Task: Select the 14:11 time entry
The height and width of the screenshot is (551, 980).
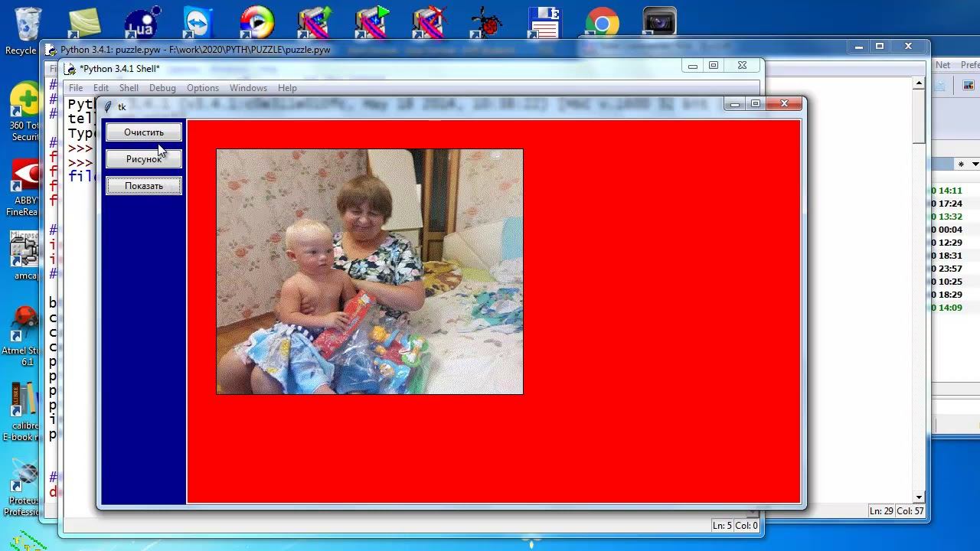Action: [x=949, y=191]
